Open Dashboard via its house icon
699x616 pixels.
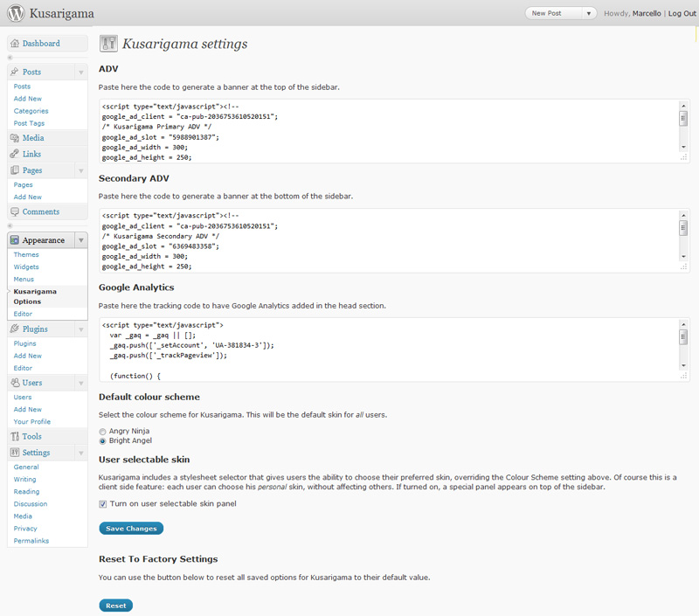pyautogui.click(x=15, y=43)
